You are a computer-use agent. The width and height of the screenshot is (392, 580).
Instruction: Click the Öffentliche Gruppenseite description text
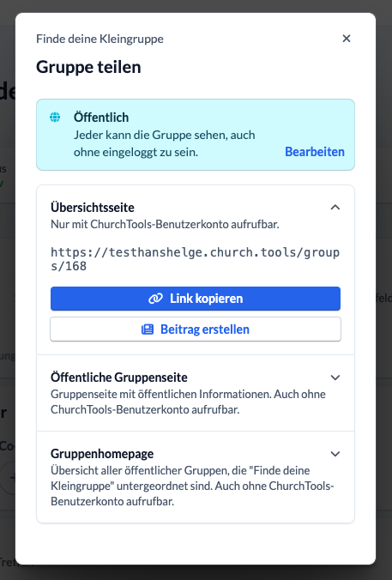[x=188, y=402]
